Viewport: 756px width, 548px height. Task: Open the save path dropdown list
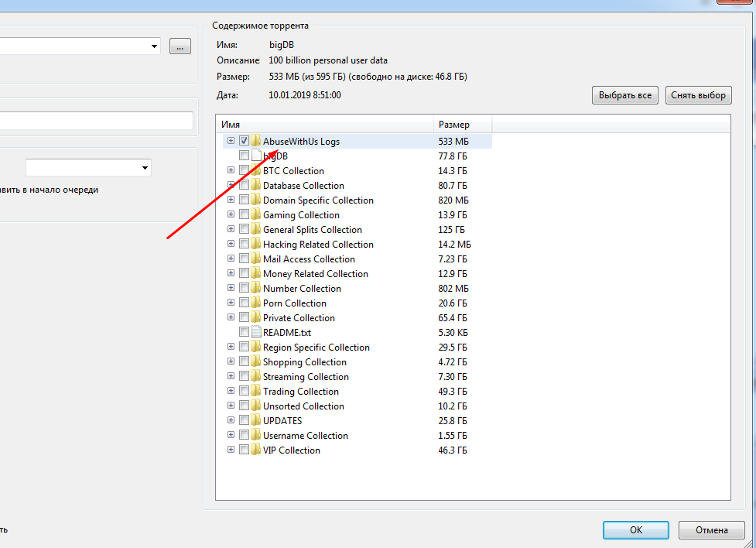pyautogui.click(x=156, y=46)
